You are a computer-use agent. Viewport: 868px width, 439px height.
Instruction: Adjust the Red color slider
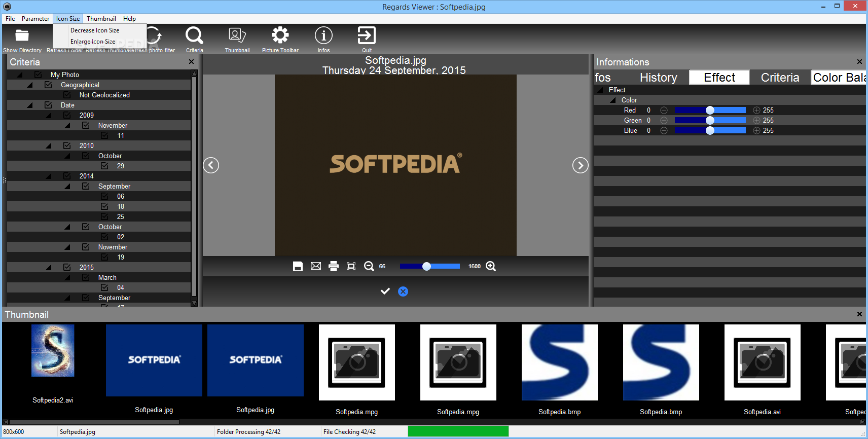pyautogui.click(x=710, y=110)
